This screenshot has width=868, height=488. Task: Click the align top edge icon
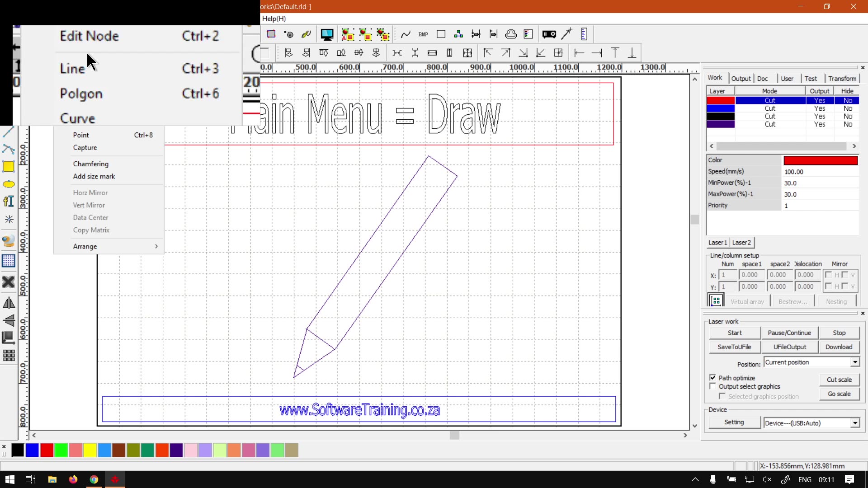click(x=615, y=53)
